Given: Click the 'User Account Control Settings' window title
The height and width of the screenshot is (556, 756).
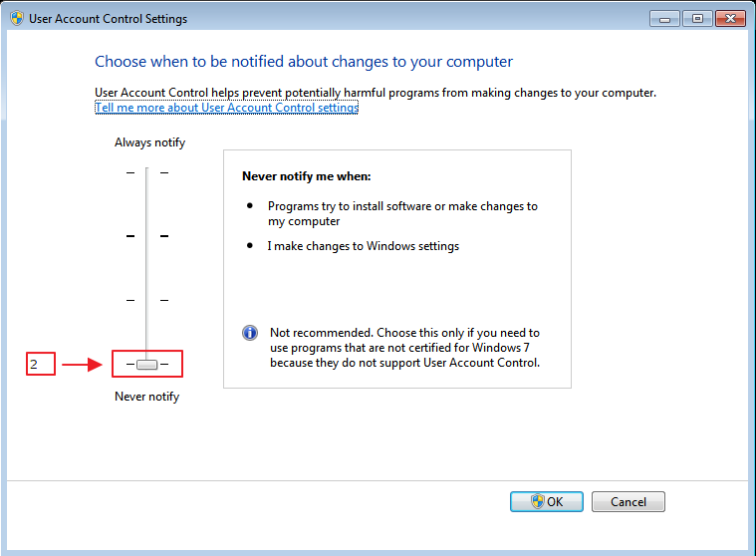Looking at the screenshot, I should click(x=108, y=19).
